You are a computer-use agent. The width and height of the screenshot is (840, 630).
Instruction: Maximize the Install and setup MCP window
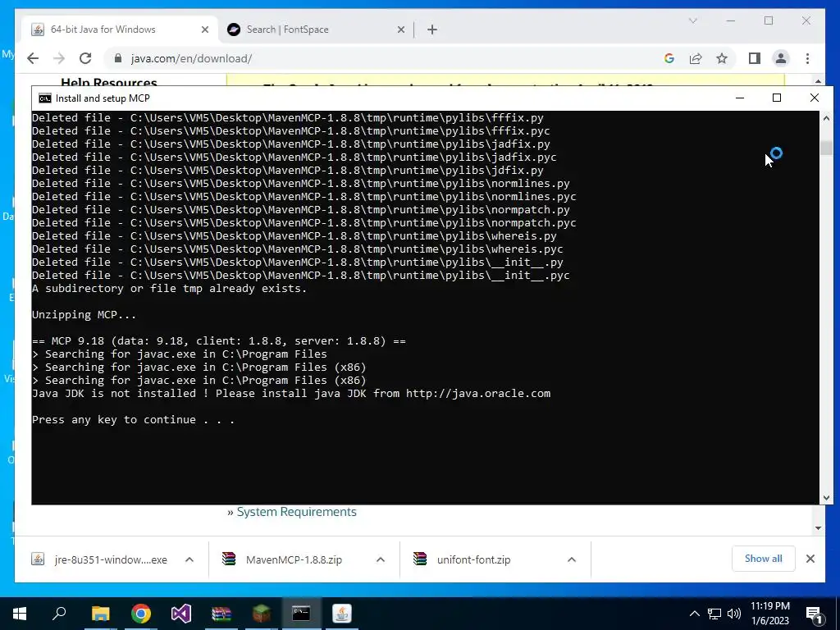(777, 98)
